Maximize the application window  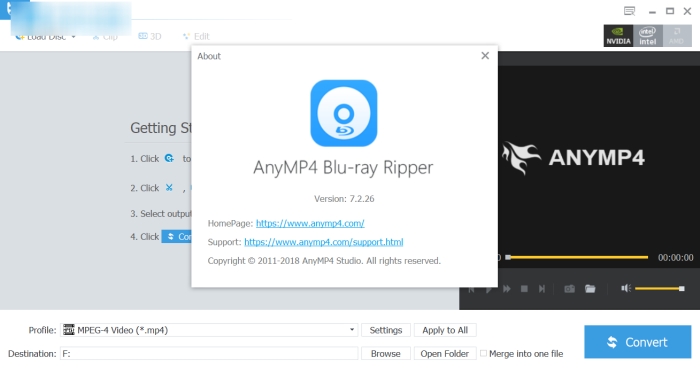[670, 11]
